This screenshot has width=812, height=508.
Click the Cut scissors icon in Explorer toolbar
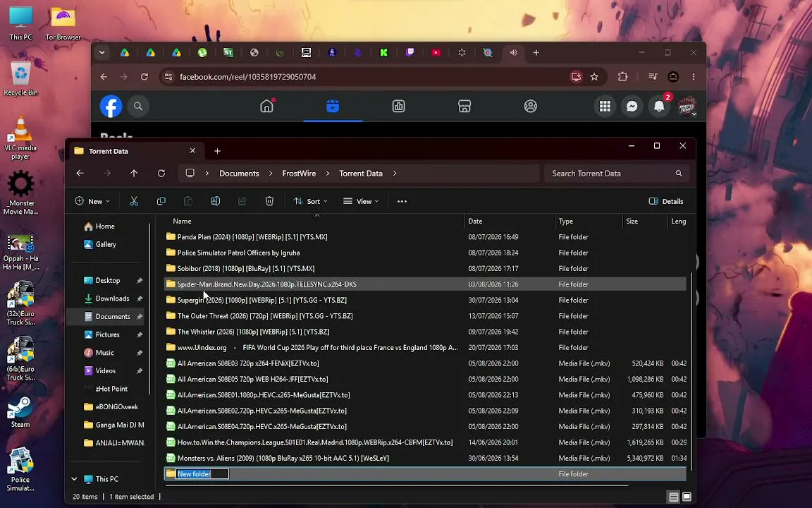(x=134, y=201)
